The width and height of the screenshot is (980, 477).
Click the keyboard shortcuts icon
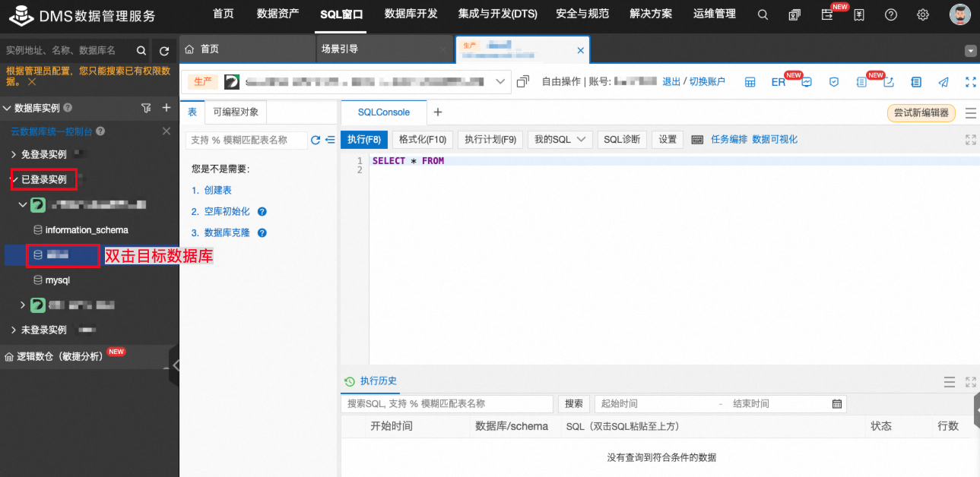click(x=696, y=139)
